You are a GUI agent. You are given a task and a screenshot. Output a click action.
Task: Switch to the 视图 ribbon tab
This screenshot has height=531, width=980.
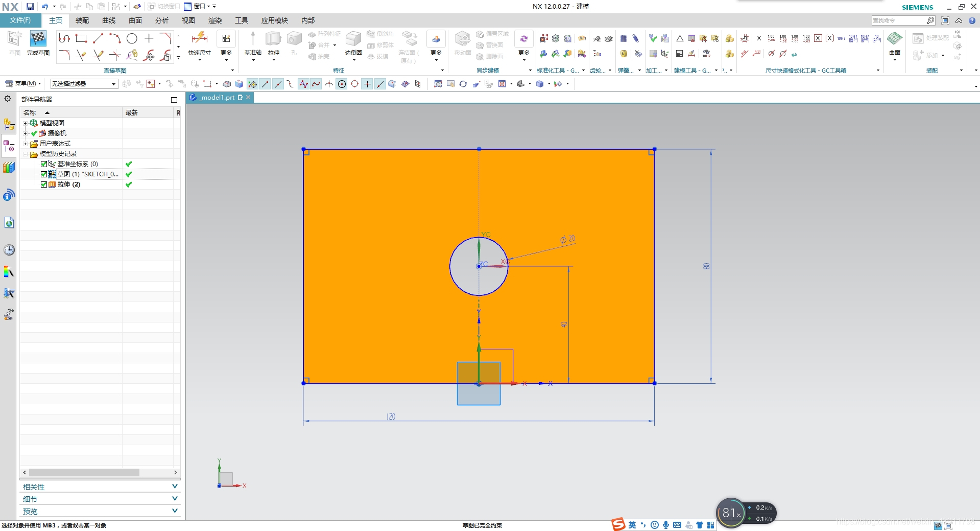click(188, 20)
